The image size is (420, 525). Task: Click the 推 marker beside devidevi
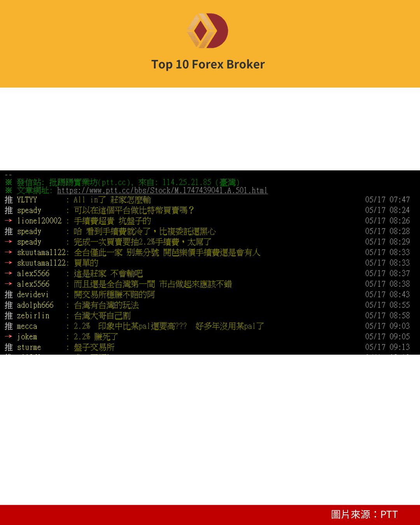8,294
